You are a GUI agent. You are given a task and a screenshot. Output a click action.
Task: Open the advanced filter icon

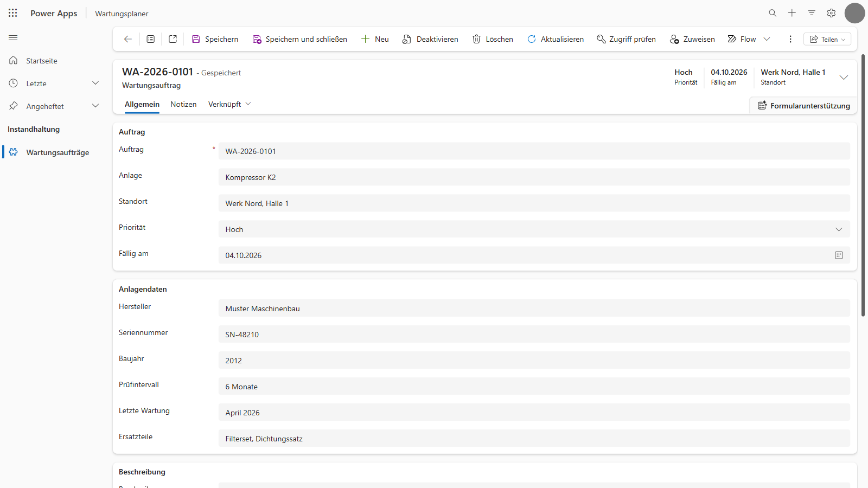point(812,13)
